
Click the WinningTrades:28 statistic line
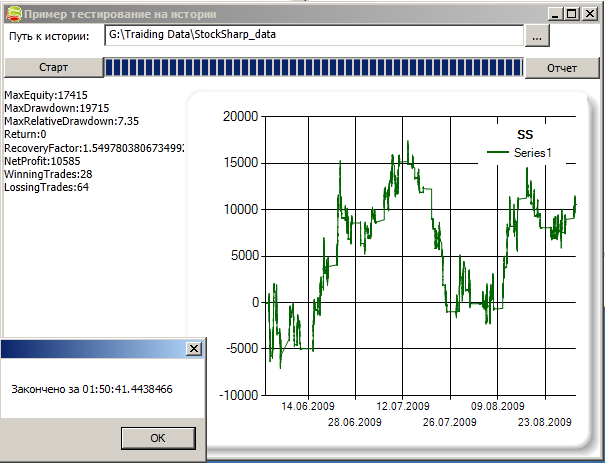pos(48,174)
